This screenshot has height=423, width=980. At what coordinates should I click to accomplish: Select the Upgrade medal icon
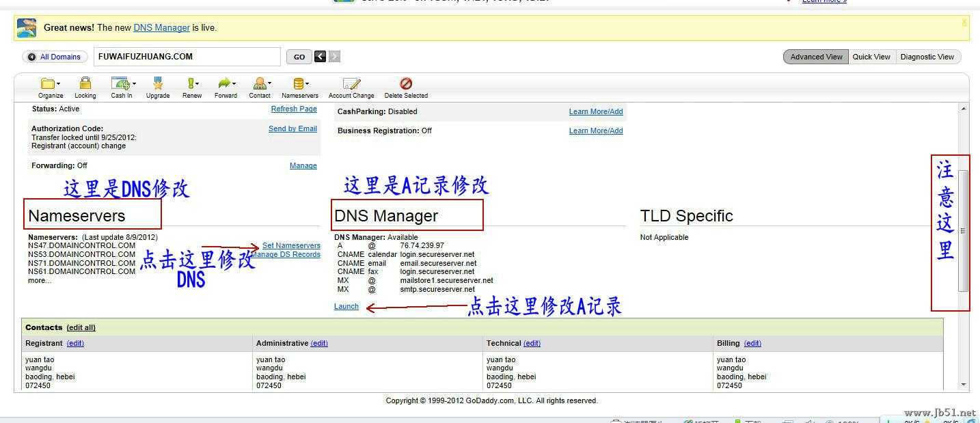point(158,83)
